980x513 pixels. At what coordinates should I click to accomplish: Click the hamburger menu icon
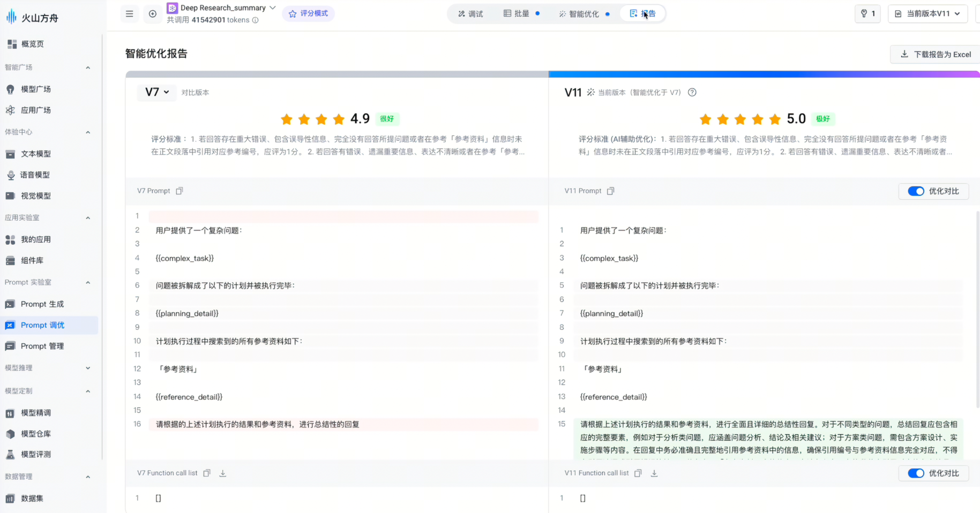(130, 14)
